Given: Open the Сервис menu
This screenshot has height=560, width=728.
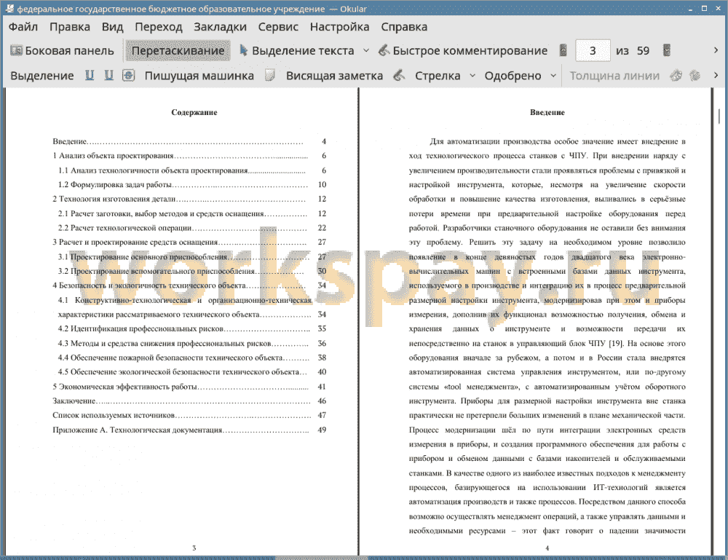Looking at the screenshot, I should coord(278,27).
